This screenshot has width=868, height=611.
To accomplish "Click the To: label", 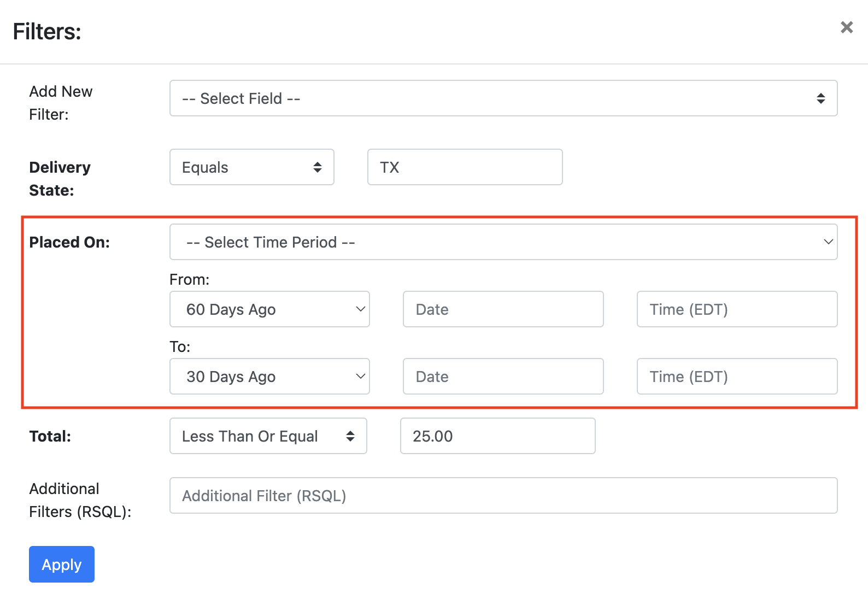I will (x=180, y=347).
